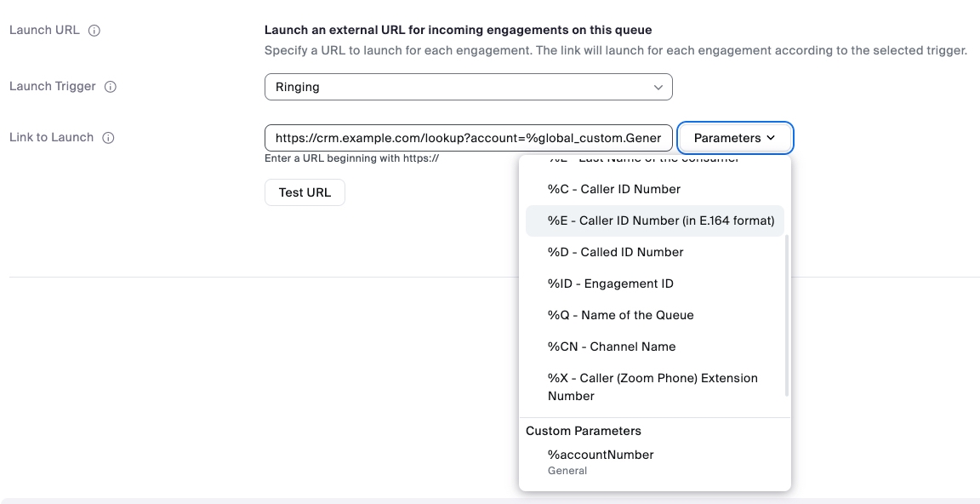Click the parameters list scrollbar
Viewport: 980px width, 504px height.
787,315
